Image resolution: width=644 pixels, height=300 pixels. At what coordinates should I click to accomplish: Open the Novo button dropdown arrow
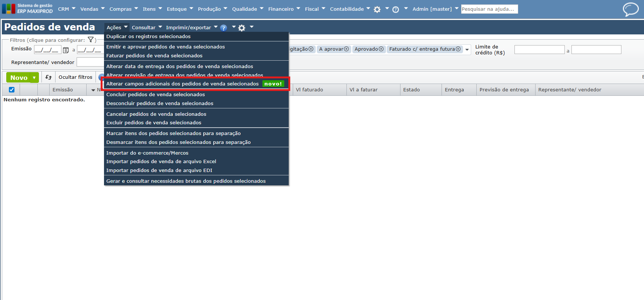34,78
